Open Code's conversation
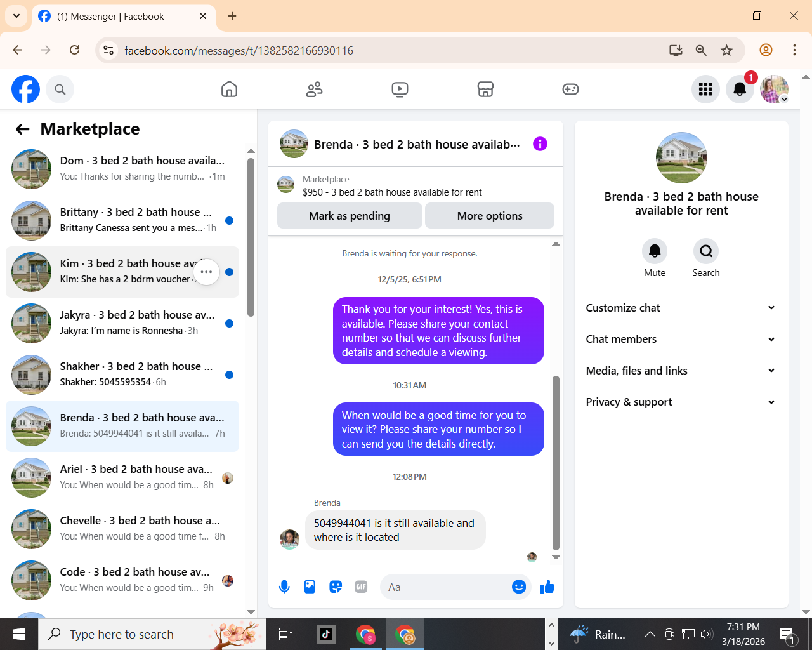 (x=122, y=580)
